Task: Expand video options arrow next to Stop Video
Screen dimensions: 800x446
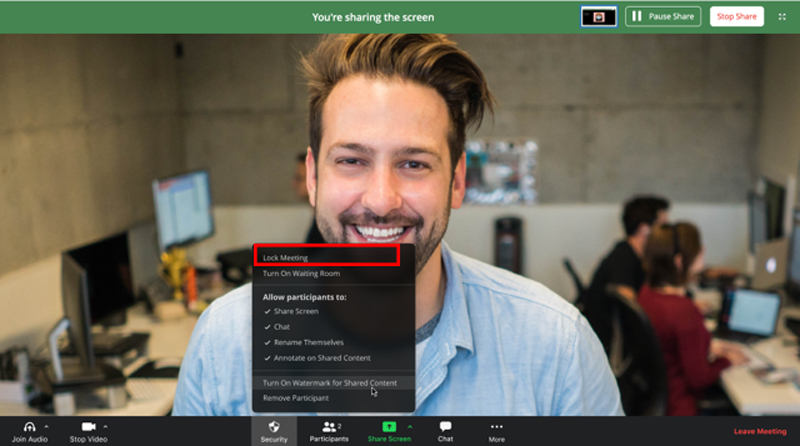Action: point(106,426)
